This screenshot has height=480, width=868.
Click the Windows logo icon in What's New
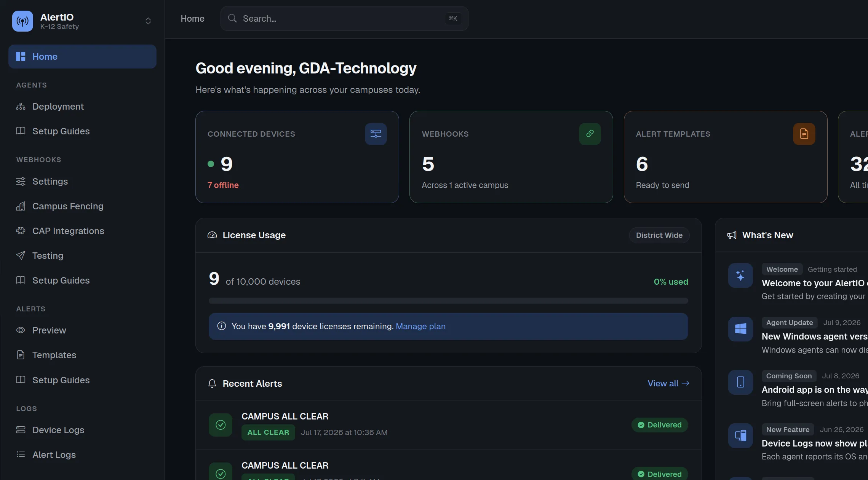coord(740,329)
